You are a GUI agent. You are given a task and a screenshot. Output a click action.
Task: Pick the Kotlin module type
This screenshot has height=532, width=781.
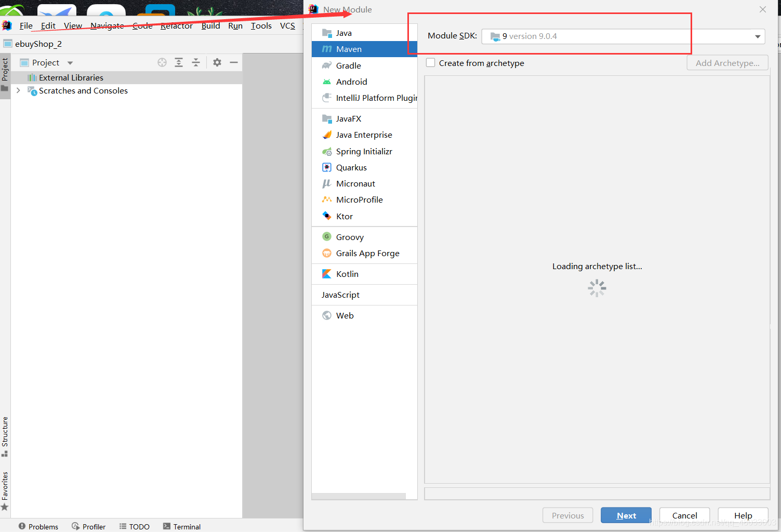(x=364, y=274)
